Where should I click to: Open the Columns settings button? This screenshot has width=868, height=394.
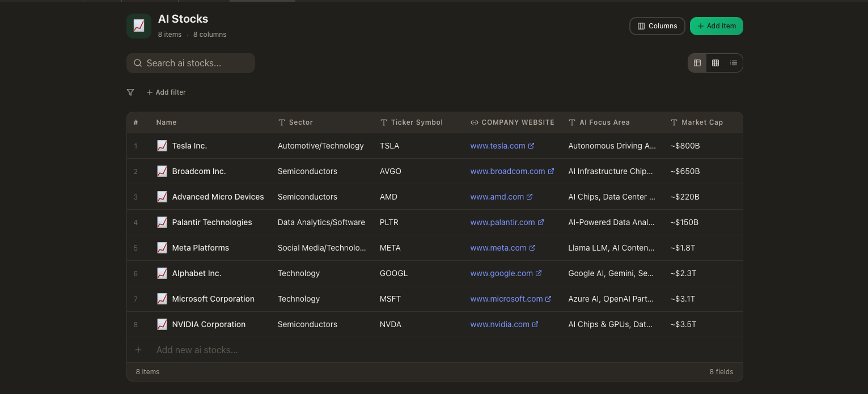[x=657, y=26]
